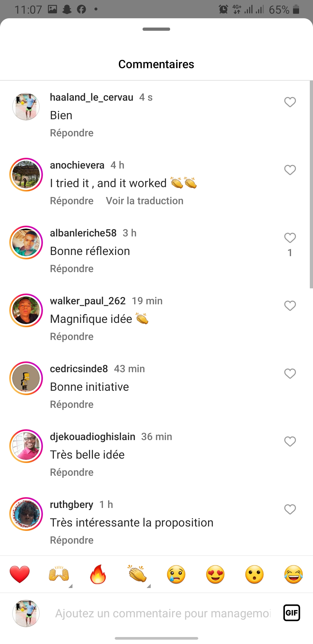Reply to cedricsinde8's comment
The width and height of the screenshot is (313, 644).
point(72,404)
